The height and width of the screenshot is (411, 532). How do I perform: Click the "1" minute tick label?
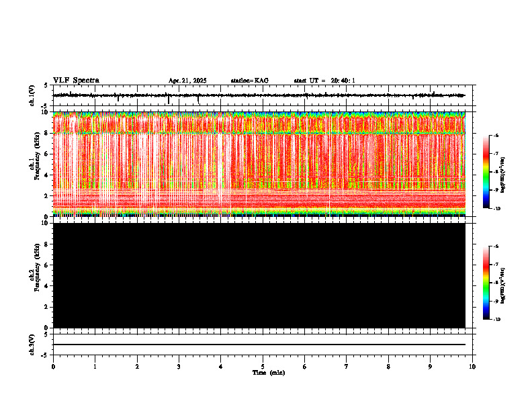pyautogui.click(x=95, y=367)
